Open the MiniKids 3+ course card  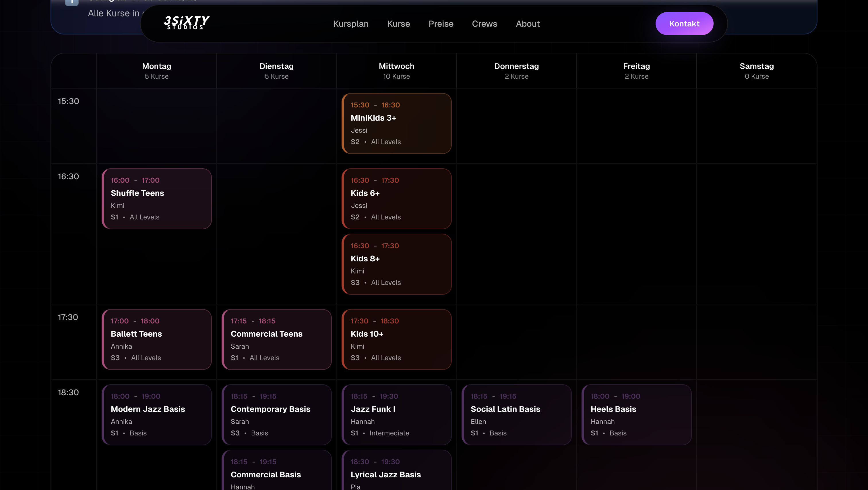tap(396, 124)
